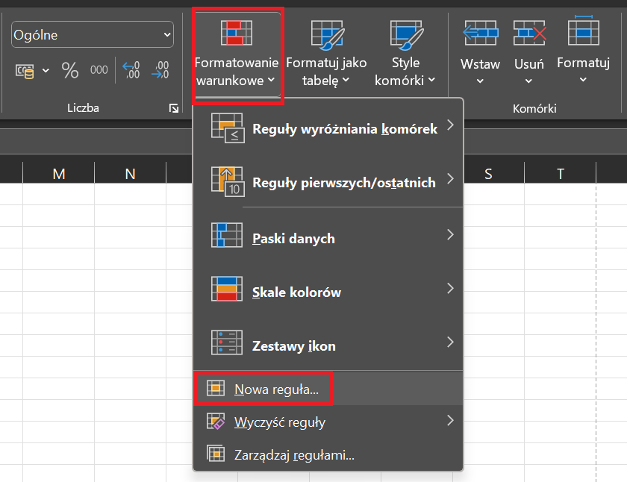
Task: Apply thousands separator 000 format
Action: click(99, 70)
